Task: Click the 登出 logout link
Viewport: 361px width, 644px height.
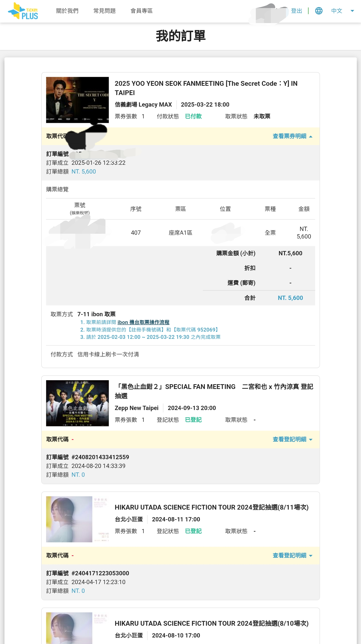Action: click(x=296, y=11)
